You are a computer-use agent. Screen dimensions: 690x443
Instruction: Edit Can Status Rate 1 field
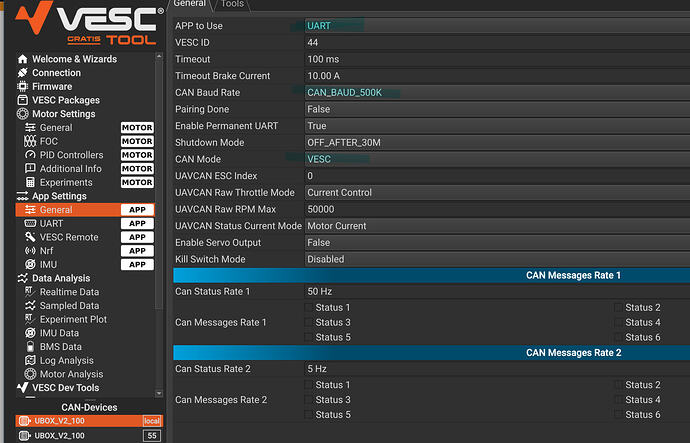497,291
